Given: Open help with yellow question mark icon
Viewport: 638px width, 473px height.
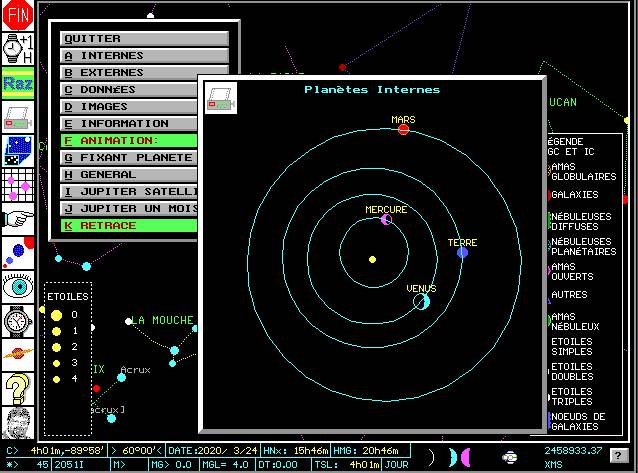Looking at the screenshot, I should 18,389.
